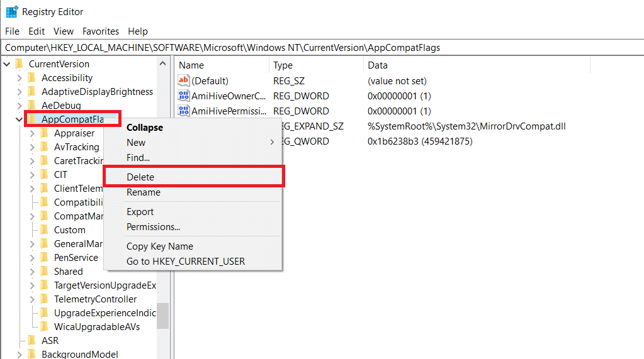Expand the Appraiser subkey arrow
This screenshot has width=644, height=359.
32,133
